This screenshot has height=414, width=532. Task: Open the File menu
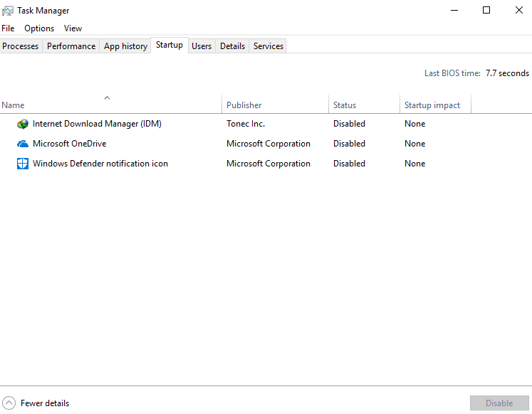8,28
